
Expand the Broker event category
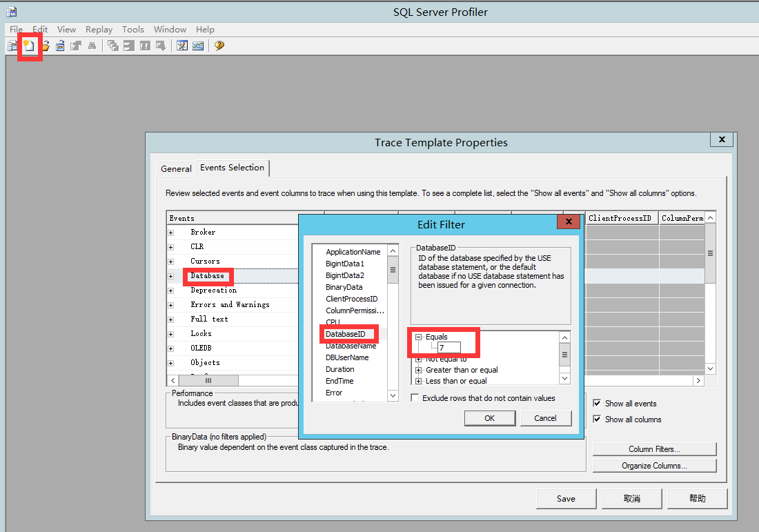click(x=171, y=233)
